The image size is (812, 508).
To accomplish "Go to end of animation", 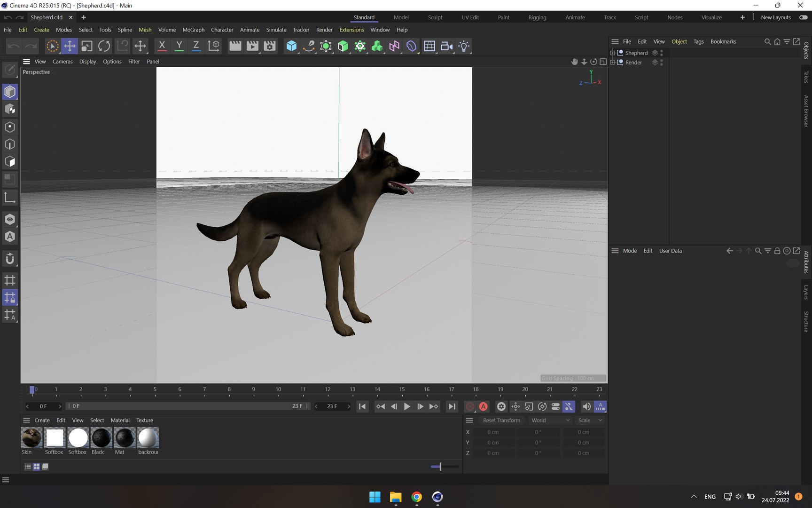I will [x=452, y=406].
